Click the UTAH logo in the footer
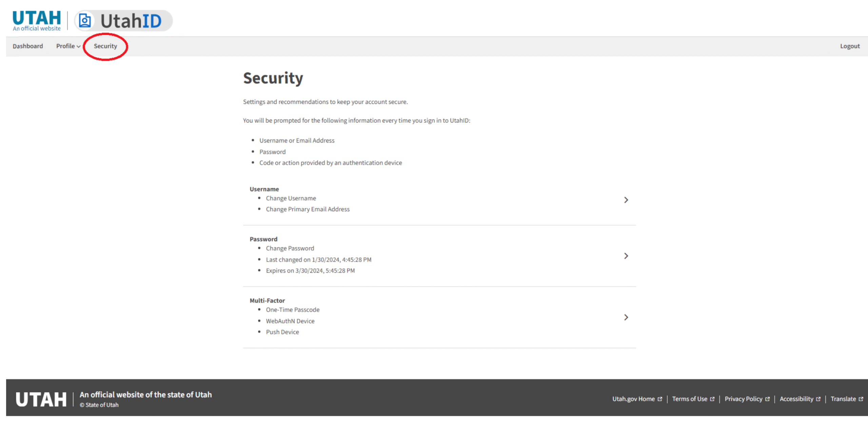 (x=41, y=399)
